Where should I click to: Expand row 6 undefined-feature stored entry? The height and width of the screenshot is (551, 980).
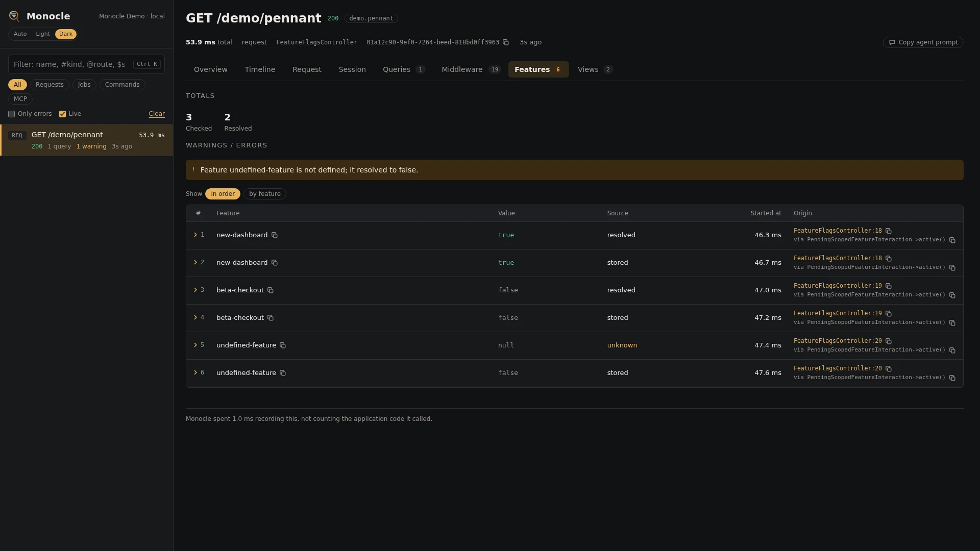click(x=195, y=373)
